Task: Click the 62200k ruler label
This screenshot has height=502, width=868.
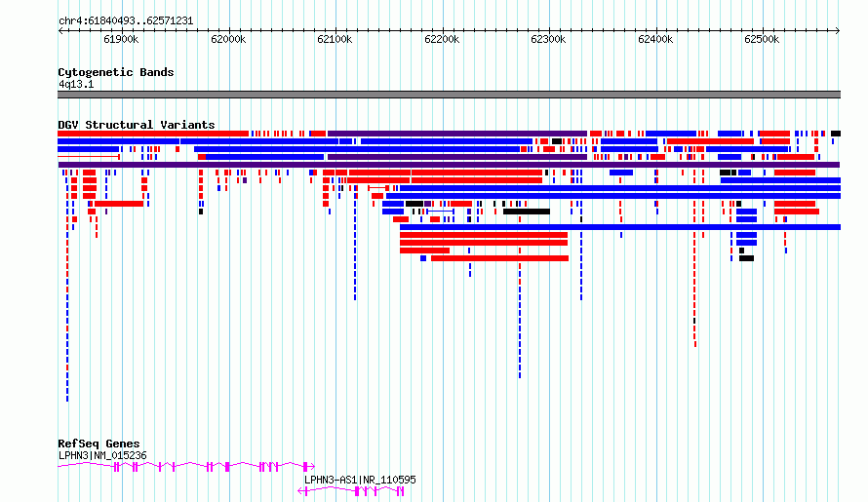Action: tap(442, 39)
